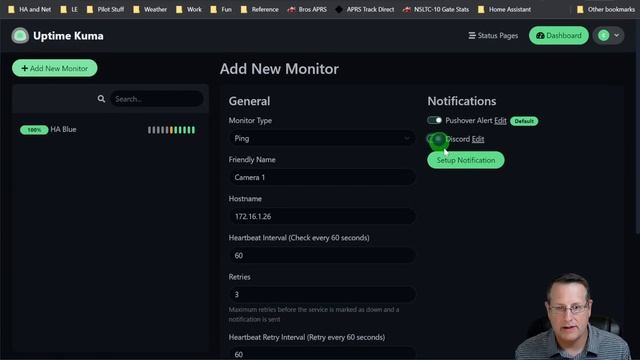
Task: Click Setup Notification button
Action: [x=466, y=160]
